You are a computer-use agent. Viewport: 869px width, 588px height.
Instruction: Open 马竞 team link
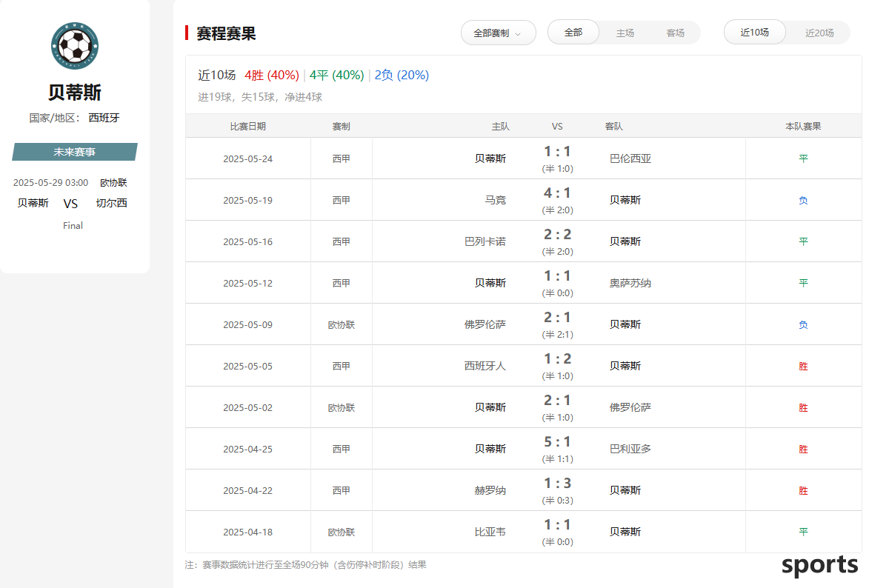point(495,200)
